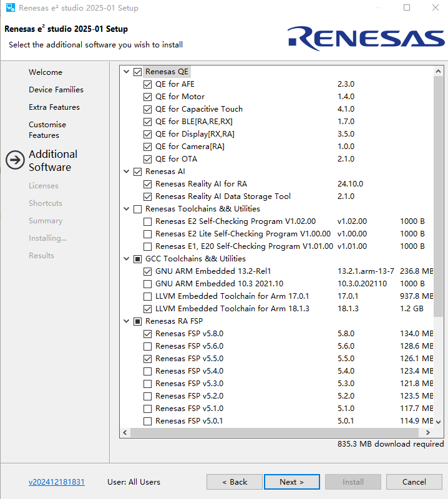Collapse the Renesas AI tree group

(x=127, y=172)
